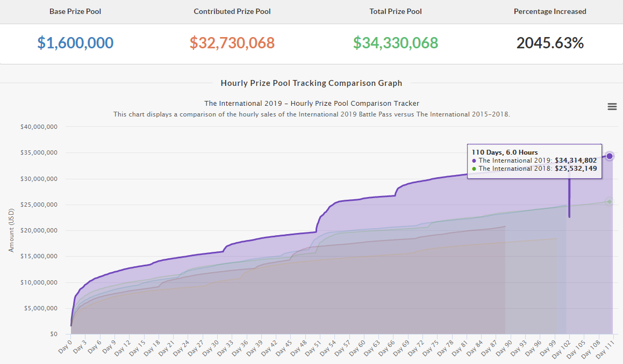Click the 'Amount (USD)' y-axis title
The width and height of the screenshot is (623, 364).
tap(11, 230)
